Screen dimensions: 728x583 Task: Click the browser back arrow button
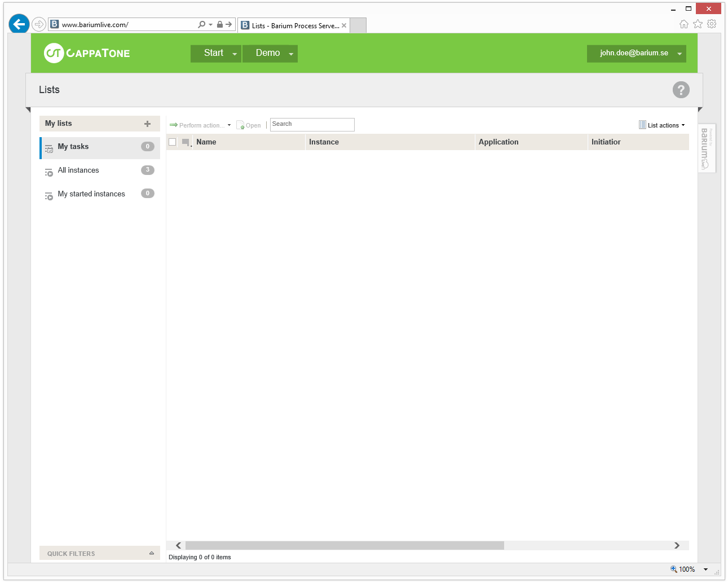(x=19, y=24)
